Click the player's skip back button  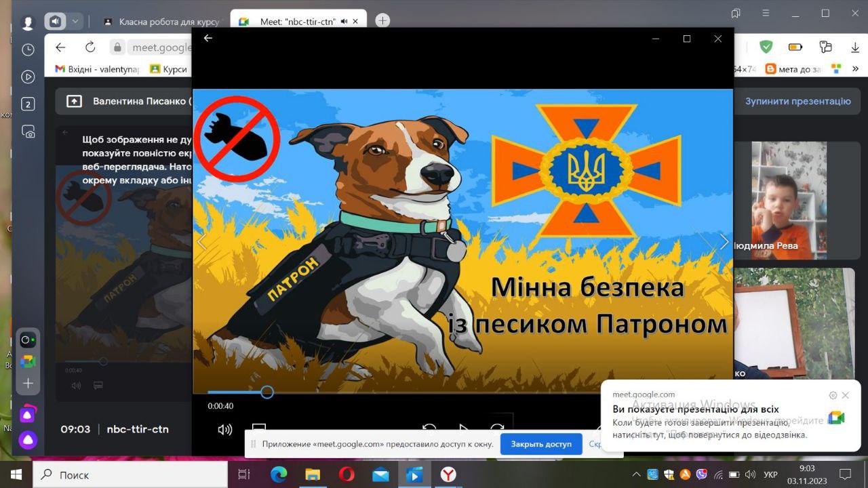[429, 428]
